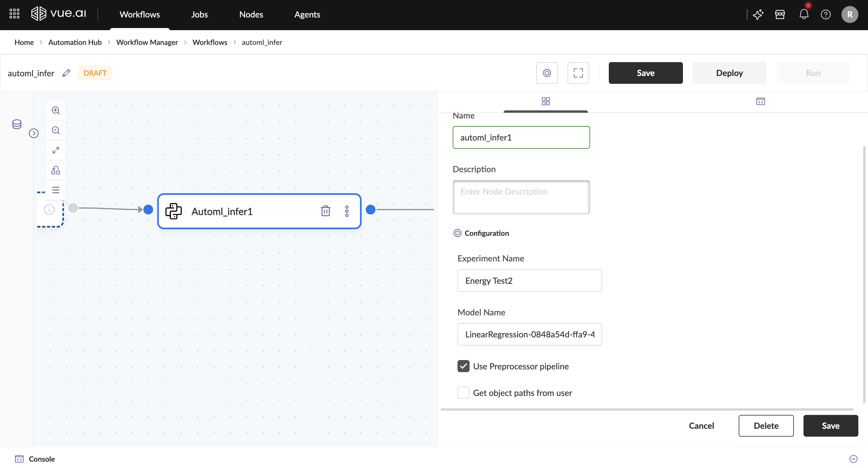Check Get object paths from user

(x=463, y=393)
